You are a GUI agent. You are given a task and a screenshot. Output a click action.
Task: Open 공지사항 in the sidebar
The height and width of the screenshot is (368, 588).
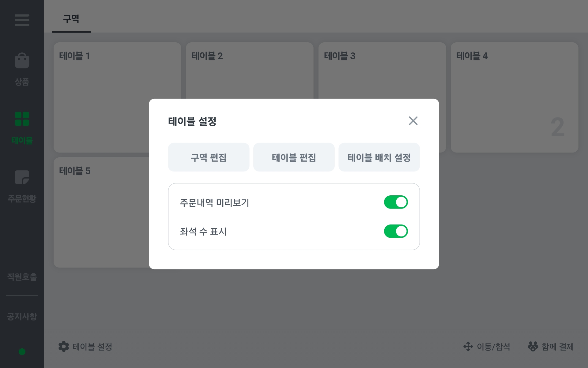22,316
